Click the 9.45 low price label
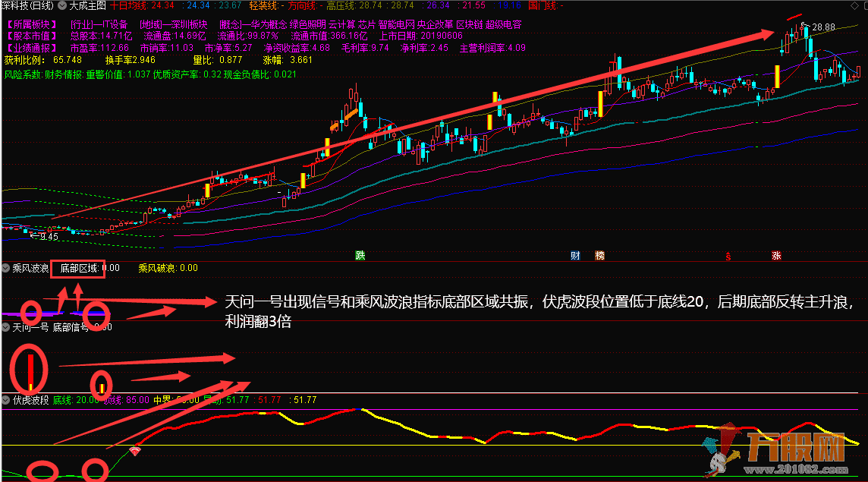Viewport: 868px width, 482px height. 49,237
